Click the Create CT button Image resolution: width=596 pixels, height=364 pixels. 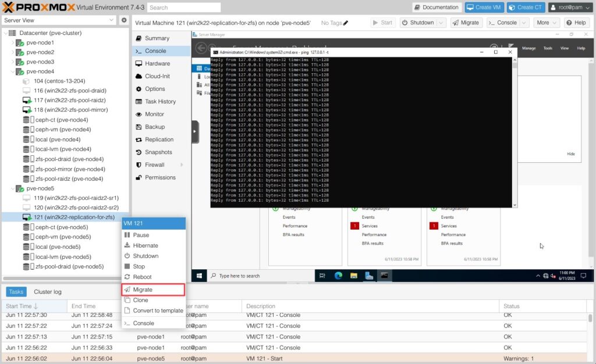[526, 7]
